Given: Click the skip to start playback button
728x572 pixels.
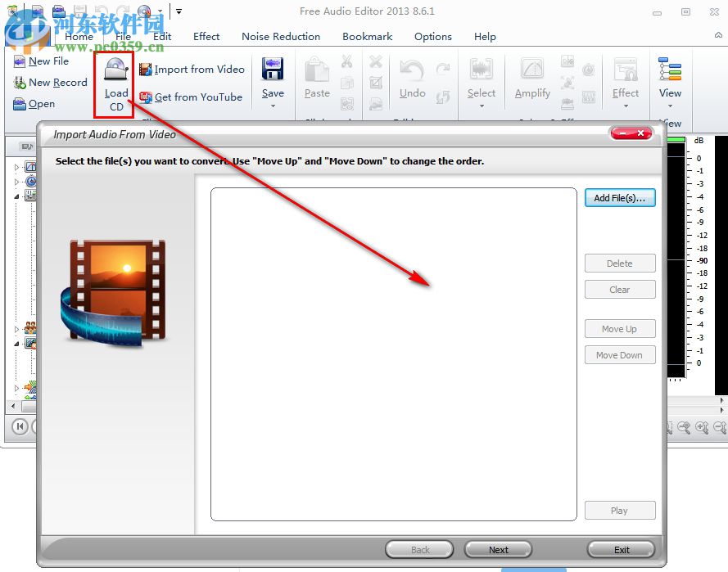Looking at the screenshot, I should (20, 426).
